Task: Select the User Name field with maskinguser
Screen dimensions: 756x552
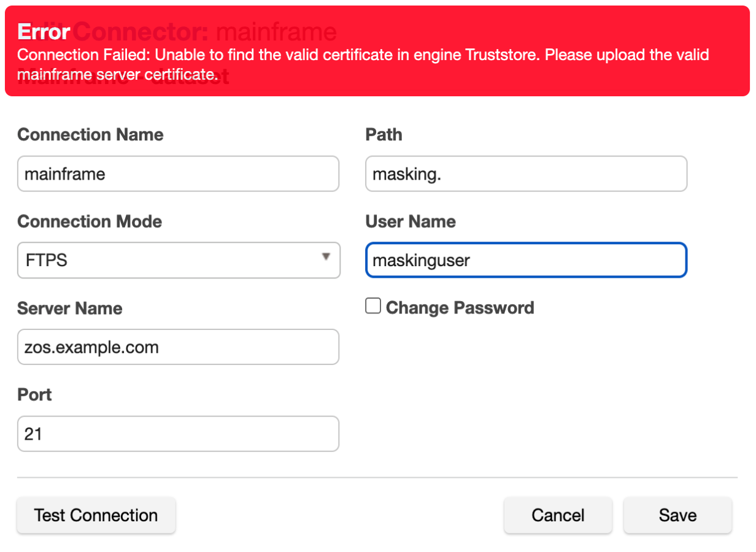Action: coord(526,260)
